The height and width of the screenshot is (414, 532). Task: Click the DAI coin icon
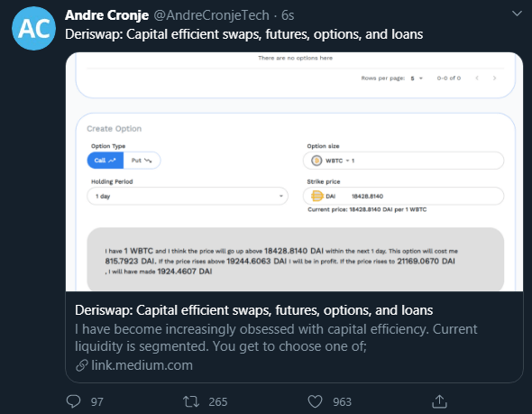point(316,196)
